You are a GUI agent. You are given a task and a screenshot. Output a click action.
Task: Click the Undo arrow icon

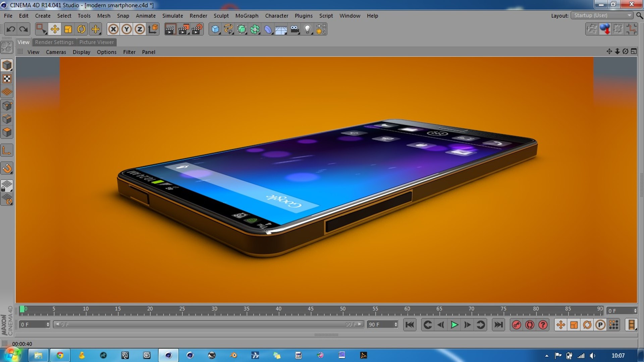pos(11,29)
